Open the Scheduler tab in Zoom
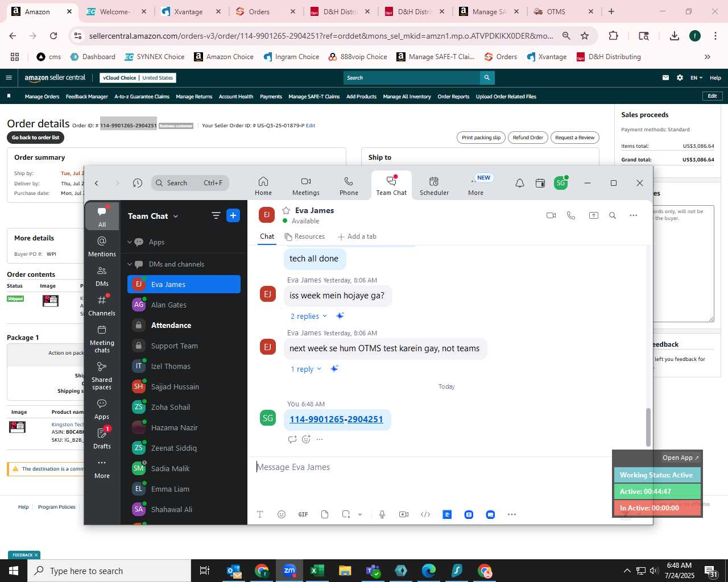Screen dimensions: 728x582 [x=434, y=185]
